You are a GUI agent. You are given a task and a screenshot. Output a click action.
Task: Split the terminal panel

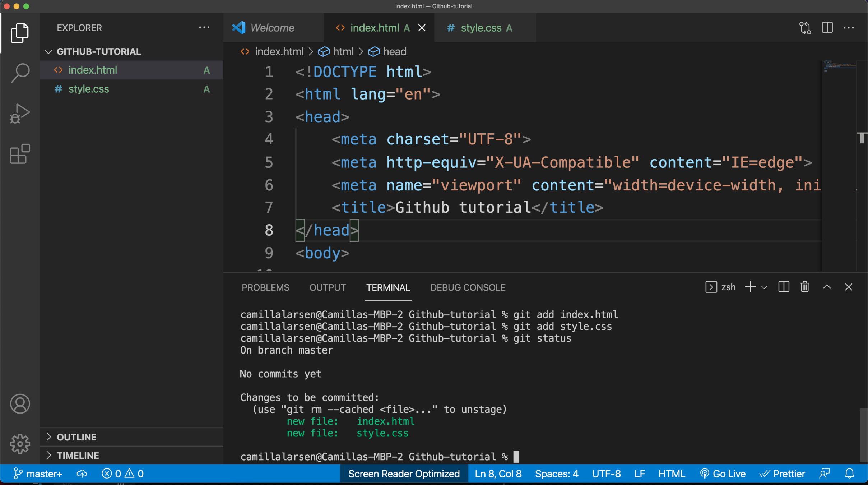pos(784,287)
